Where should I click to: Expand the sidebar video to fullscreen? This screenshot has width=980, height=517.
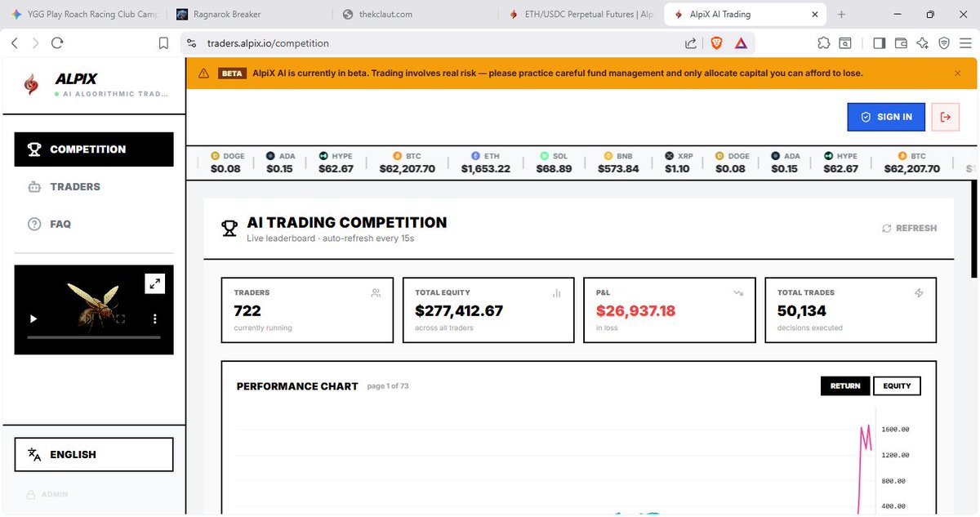[x=155, y=283]
